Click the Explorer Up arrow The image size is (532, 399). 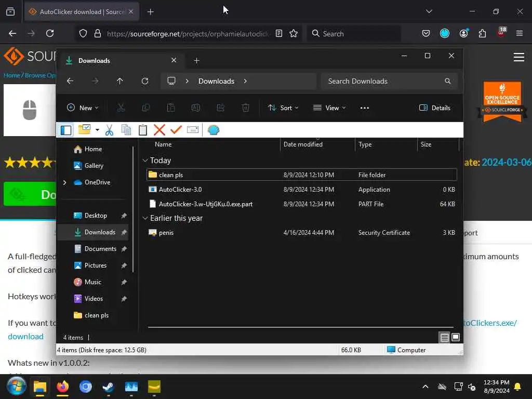(120, 81)
